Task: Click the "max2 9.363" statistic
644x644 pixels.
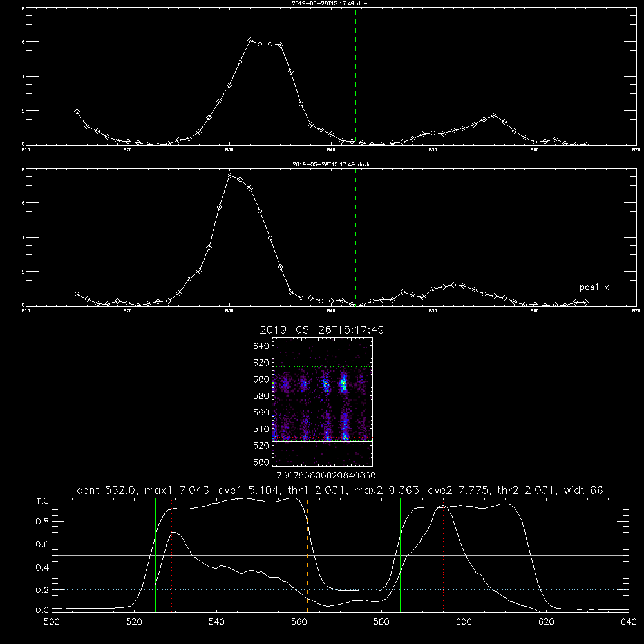Action: pos(386,490)
